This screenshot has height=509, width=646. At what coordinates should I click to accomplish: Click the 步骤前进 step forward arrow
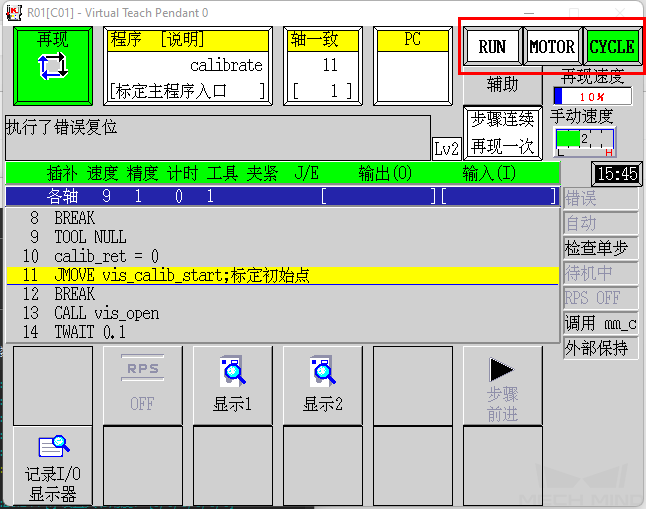[503, 385]
